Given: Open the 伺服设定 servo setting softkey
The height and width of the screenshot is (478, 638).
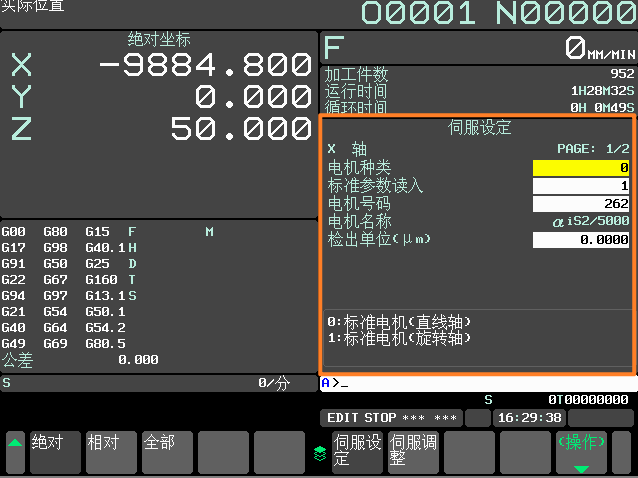Looking at the screenshot, I should point(357,451).
